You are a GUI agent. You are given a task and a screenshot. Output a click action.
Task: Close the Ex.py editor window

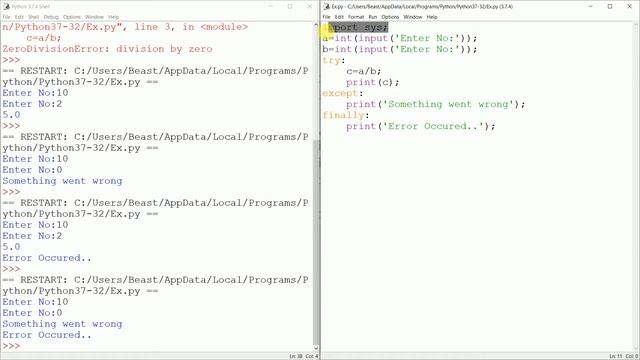coord(629,7)
